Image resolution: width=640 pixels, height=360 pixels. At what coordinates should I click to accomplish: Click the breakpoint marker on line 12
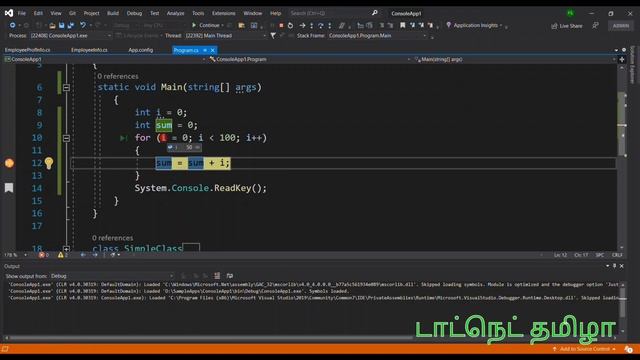(9, 163)
